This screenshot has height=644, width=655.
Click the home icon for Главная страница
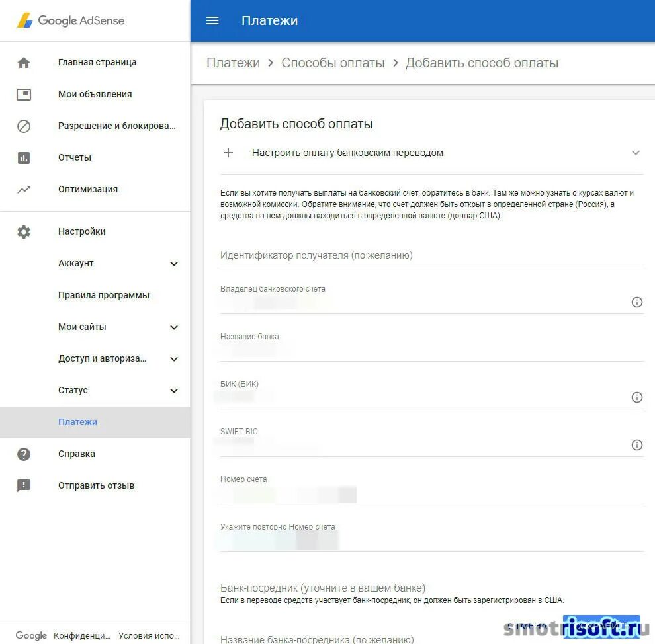24,63
